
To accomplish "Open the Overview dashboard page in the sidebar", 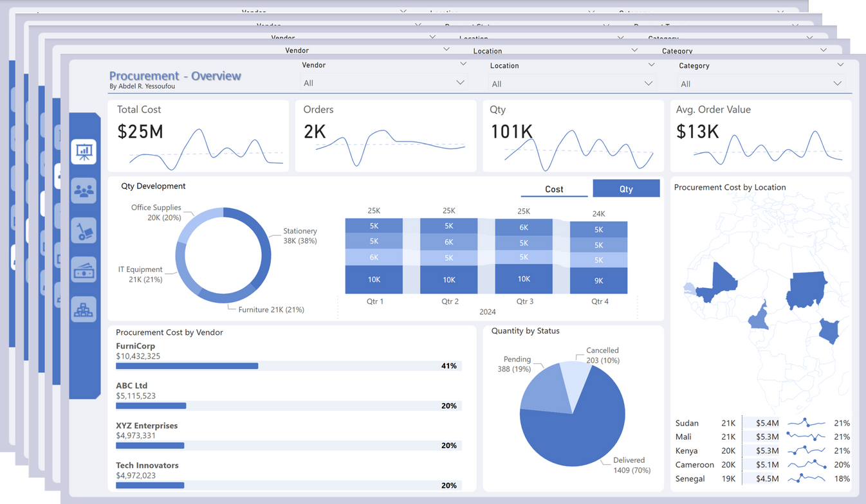I will click(84, 152).
